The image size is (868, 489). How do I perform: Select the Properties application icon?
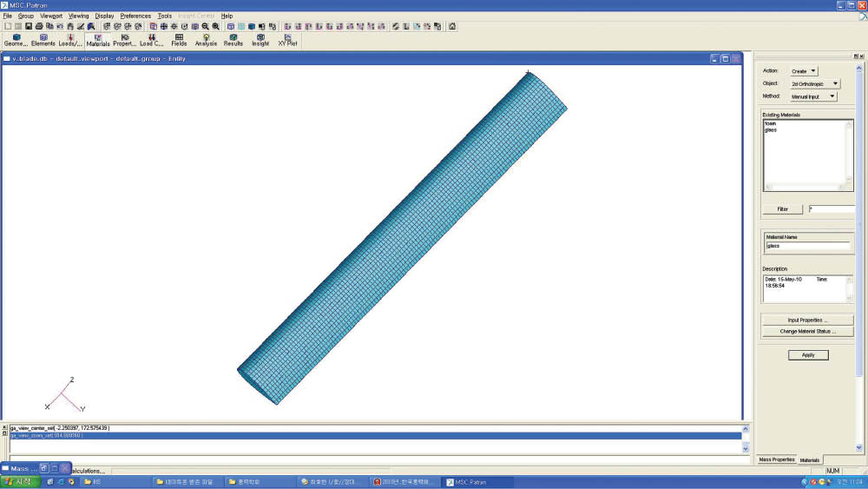coord(125,39)
